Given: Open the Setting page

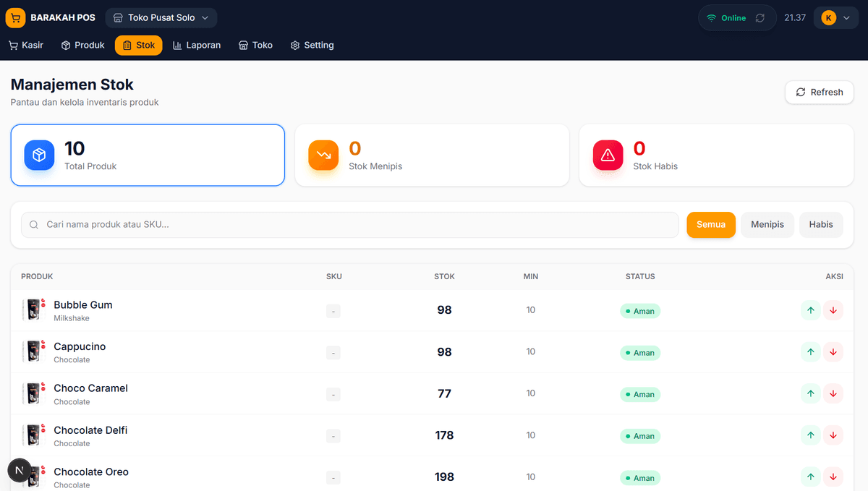Looking at the screenshot, I should point(312,45).
